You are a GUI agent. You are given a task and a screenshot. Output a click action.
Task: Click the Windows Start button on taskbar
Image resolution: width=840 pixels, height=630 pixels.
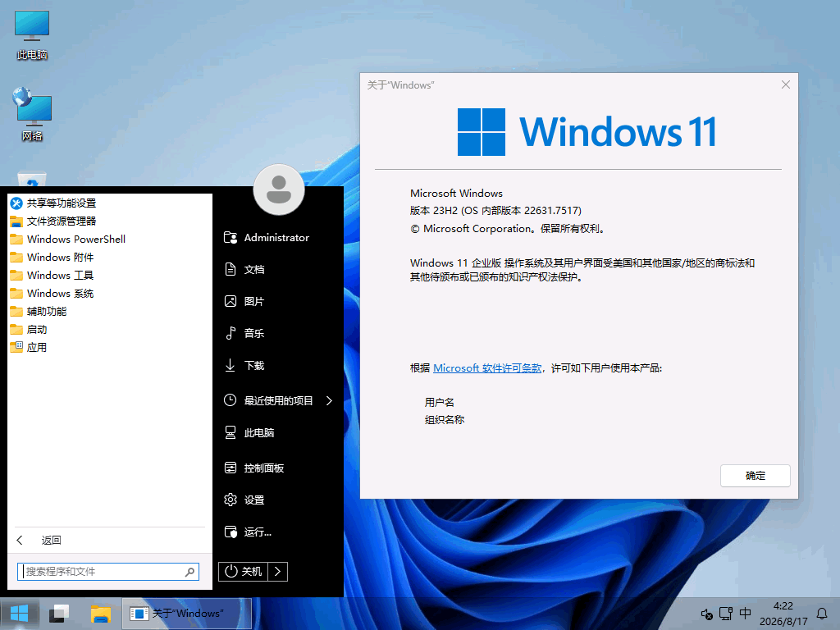click(20, 614)
